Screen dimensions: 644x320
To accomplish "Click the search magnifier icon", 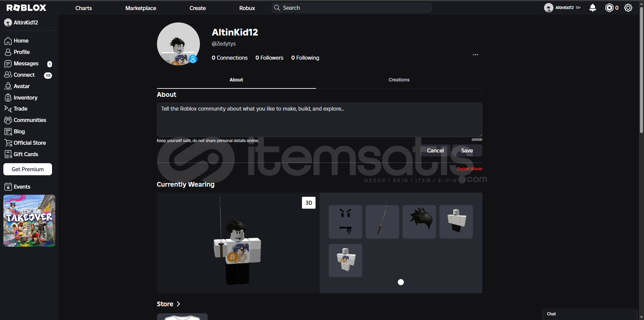I will [x=277, y=8].
